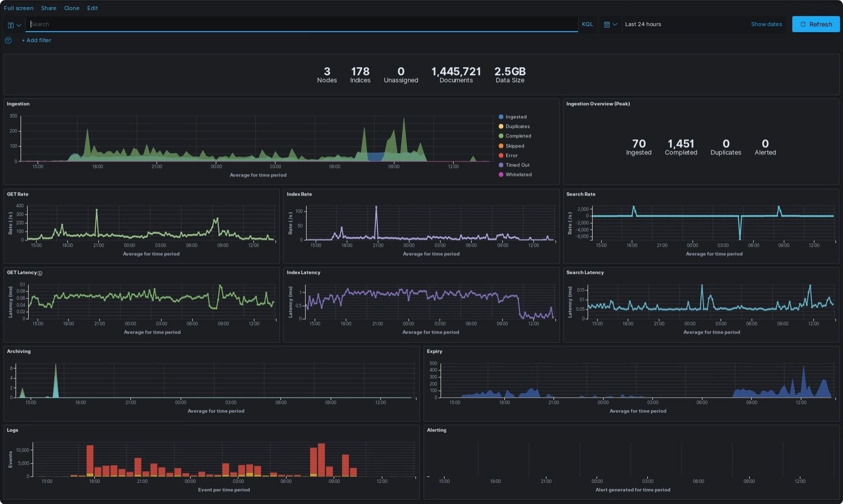Hide the Completed series via its legend entry
Screen dimensions: 843x504
click(517, 136)
